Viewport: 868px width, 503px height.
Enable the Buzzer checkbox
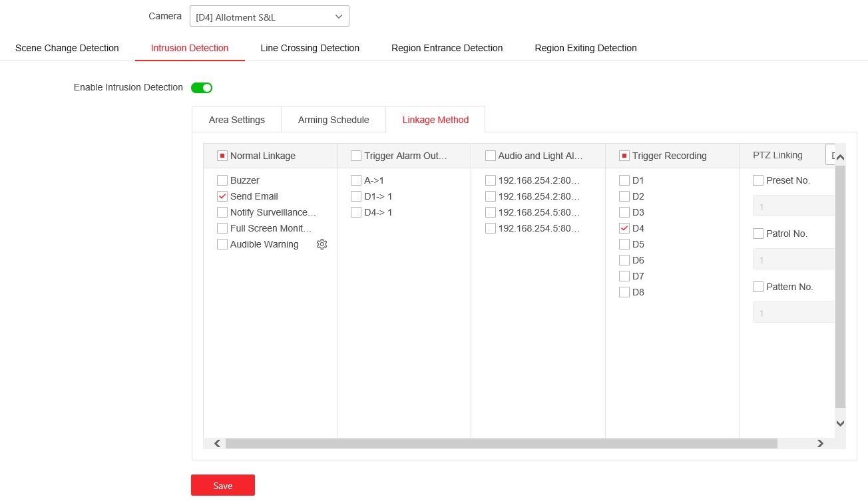click(222, 180)
